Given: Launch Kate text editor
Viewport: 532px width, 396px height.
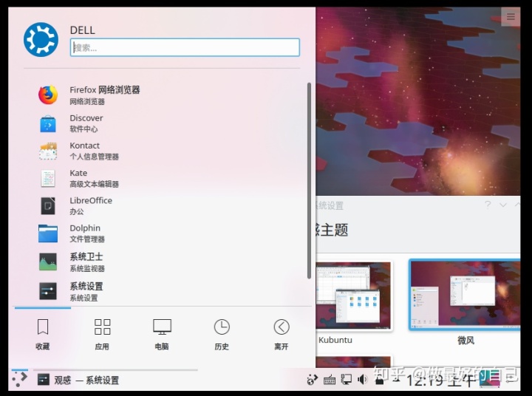Looking at the screenshot, I should [161, 178].
